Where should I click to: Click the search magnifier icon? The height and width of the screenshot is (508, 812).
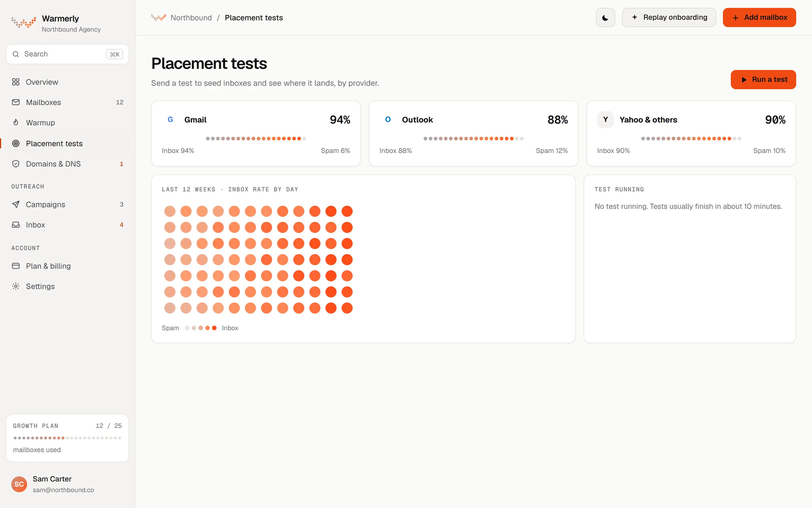click(16, 54)
